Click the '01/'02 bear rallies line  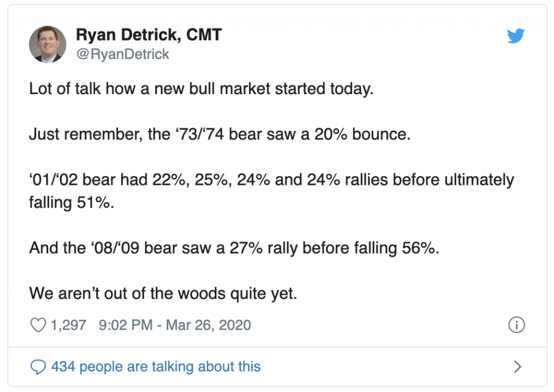point(271,180)
